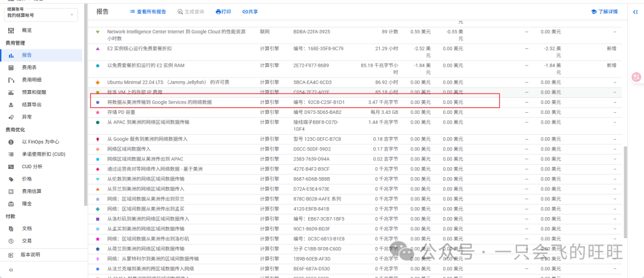The image size is (644, 278).
Task: Open 费用估算 cost estimate icon
Action: [11, 191]
